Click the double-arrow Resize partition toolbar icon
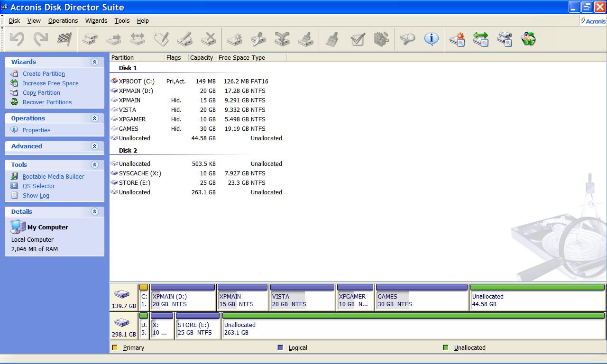This screenshot has width=607, height=364. coord(137,39)
